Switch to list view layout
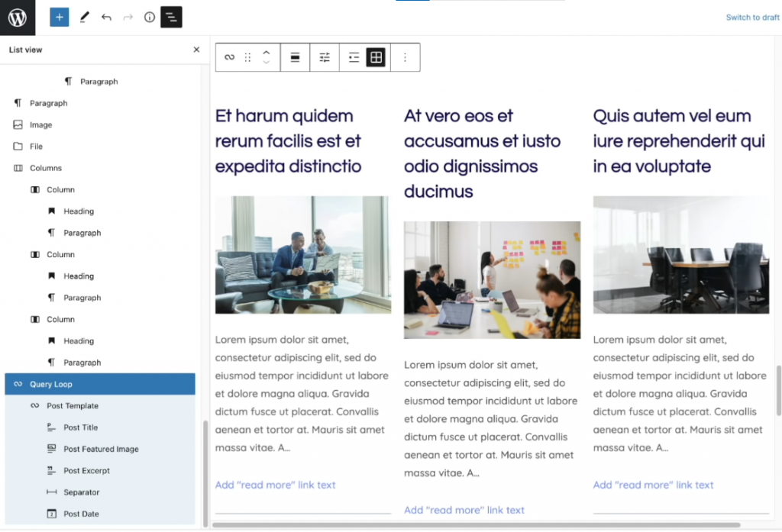 354,57
